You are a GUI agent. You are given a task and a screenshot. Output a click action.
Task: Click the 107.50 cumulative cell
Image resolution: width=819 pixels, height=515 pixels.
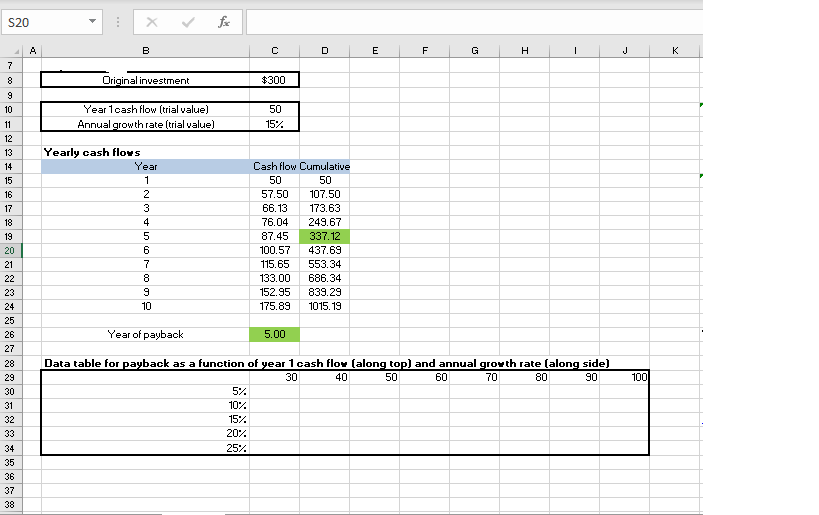(x=325, y=194)
